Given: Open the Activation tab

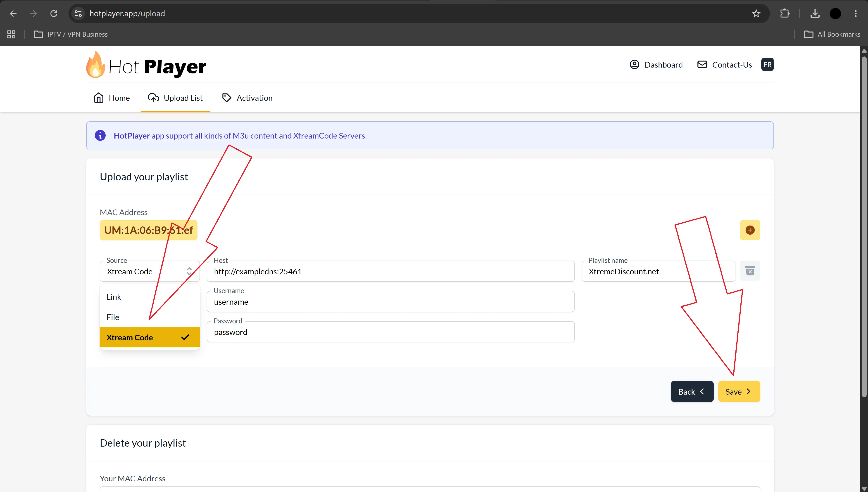Looking at the screenshot, I should coord(247,98).
